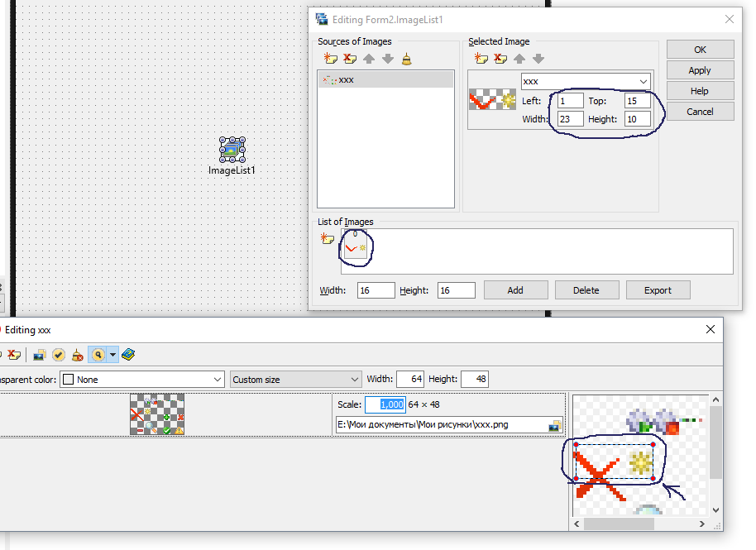This screenshot has height=550, width=756.
Task: Click the Export button
Action: click(658, 290)
